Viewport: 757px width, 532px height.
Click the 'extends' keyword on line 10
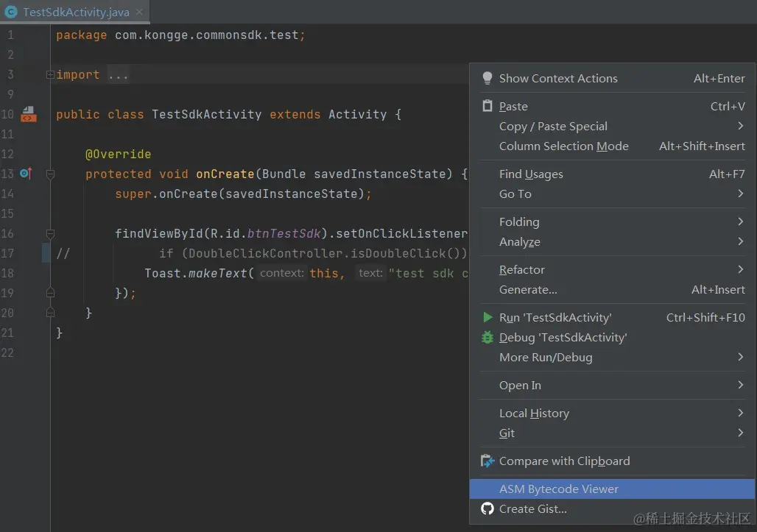coord(295,114)
